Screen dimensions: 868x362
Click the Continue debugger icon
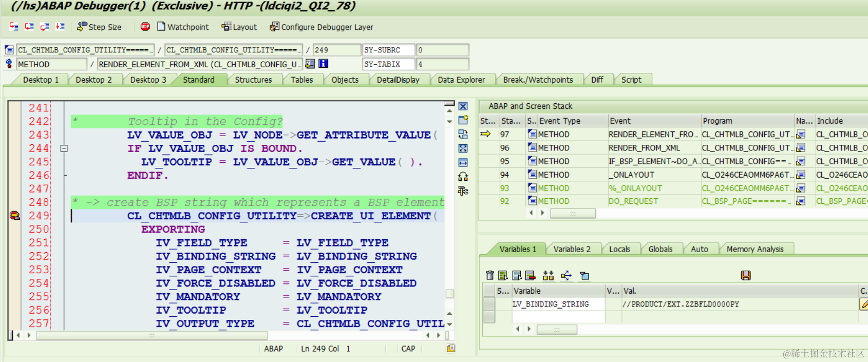point(60,26)
